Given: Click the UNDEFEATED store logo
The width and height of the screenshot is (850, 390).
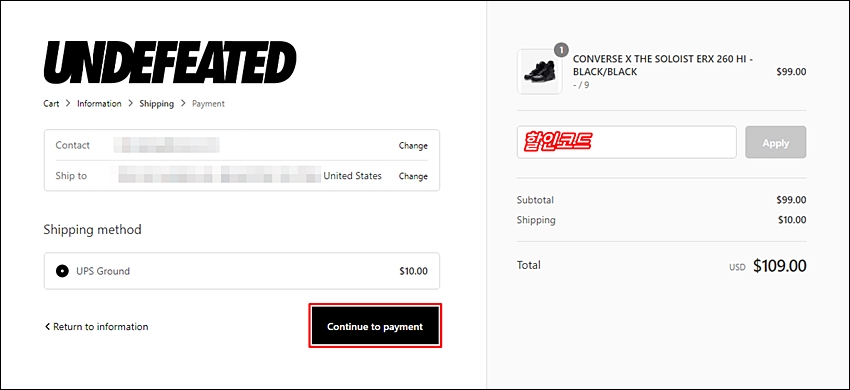Looking at the screenshot, I should click(x=170, y=63).
